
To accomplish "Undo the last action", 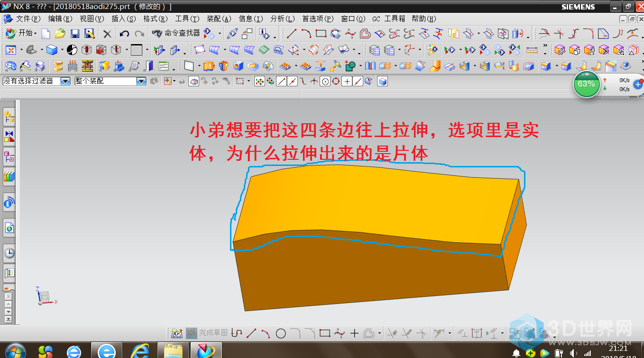I will coord(124,34).
